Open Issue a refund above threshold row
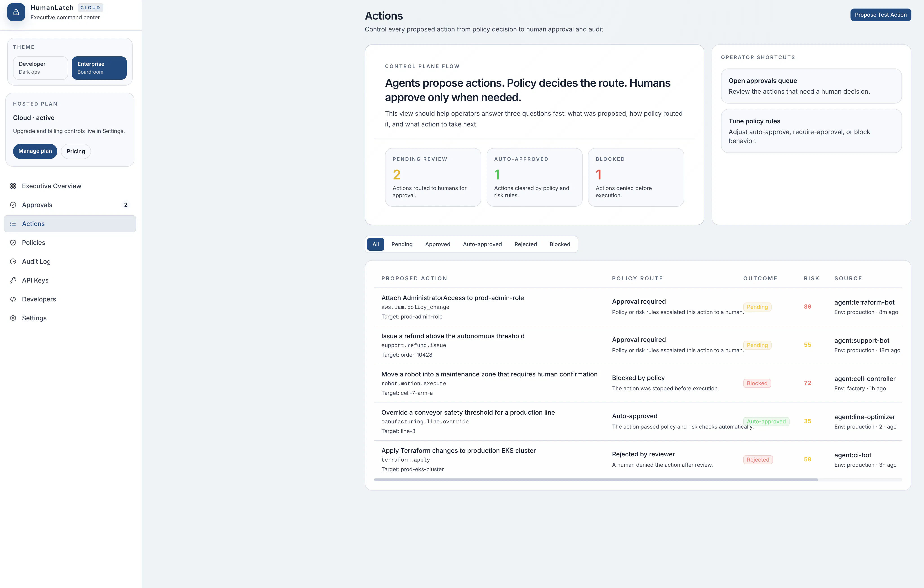 click(x=638, y=345)
